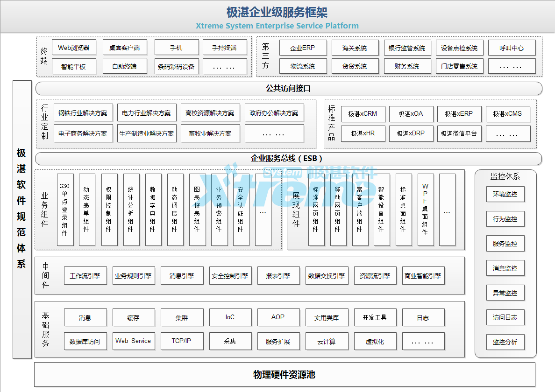Select the SSO单点登录组件 block
The height and width of the screenshot is (392, 555).
point(65,210)
